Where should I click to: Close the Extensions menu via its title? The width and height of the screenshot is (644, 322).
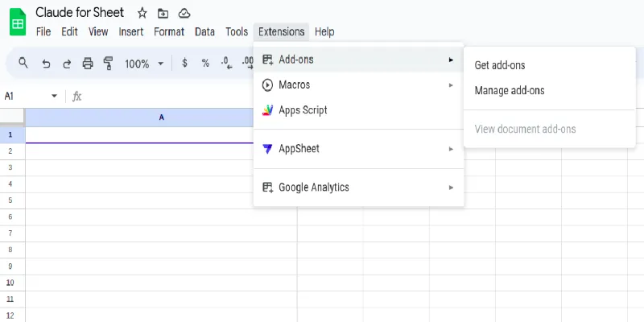click(x=281, y=31)
